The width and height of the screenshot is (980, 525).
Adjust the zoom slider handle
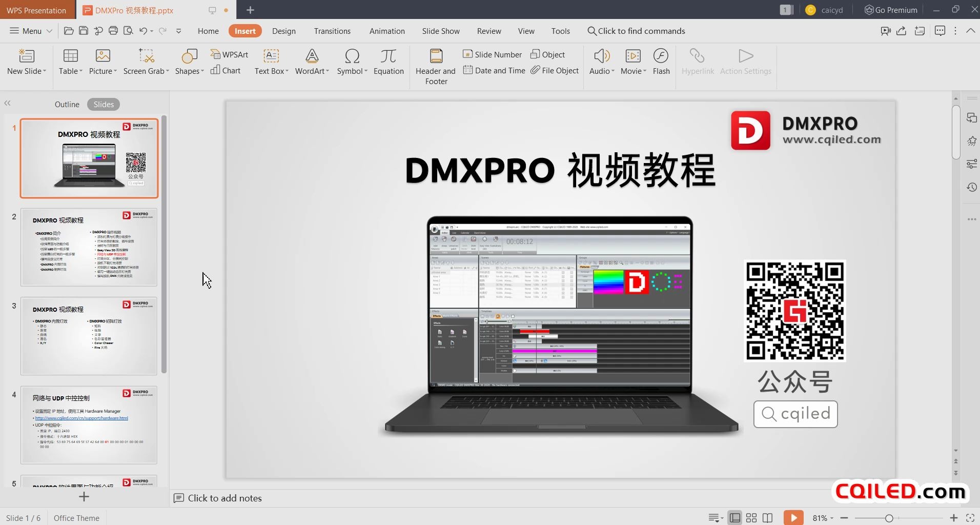tap(889, 518)
